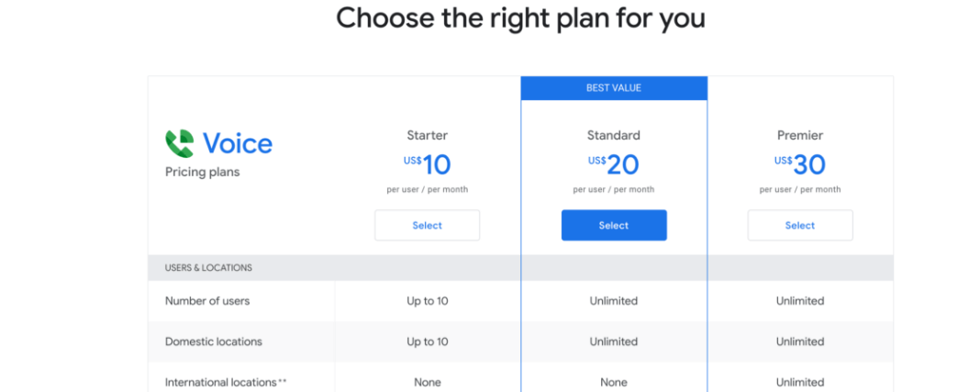Image resolution: width=980 pixels, height=392 pixels.
Task: Click the US$20 Standard price
Action: [614, 165]
